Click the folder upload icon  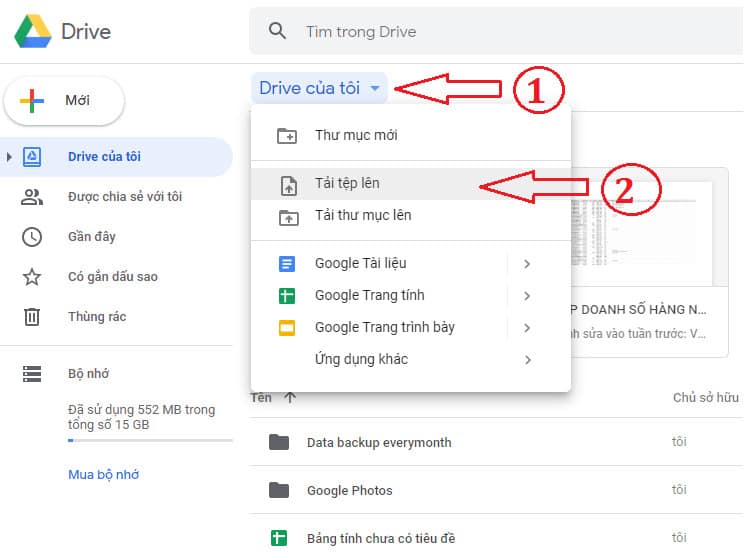pyautogui.click(x=289, y=217)
